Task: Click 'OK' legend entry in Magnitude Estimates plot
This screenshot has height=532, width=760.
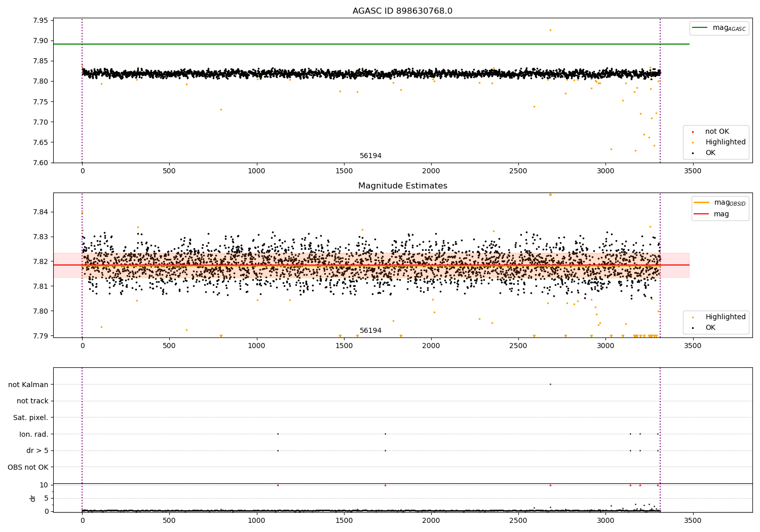Action: 710,328
